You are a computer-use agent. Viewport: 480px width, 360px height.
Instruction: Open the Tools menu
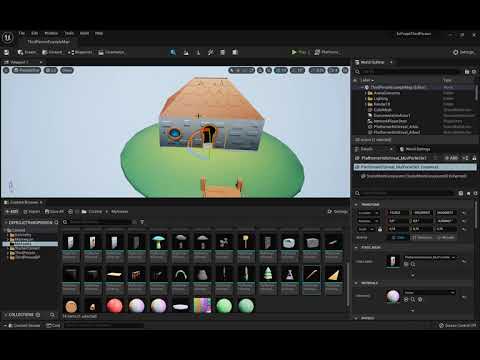point(69,33)
